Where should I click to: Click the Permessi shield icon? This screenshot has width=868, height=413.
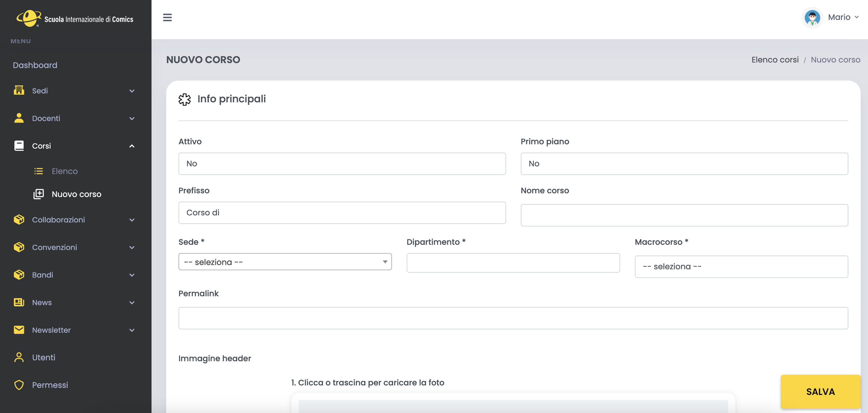[x=19, y=385]
